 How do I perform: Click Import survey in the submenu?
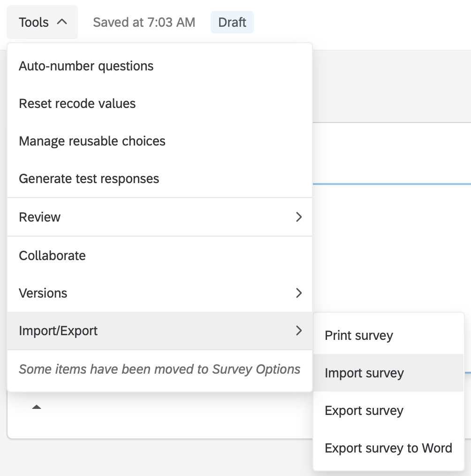pos(364,373)
